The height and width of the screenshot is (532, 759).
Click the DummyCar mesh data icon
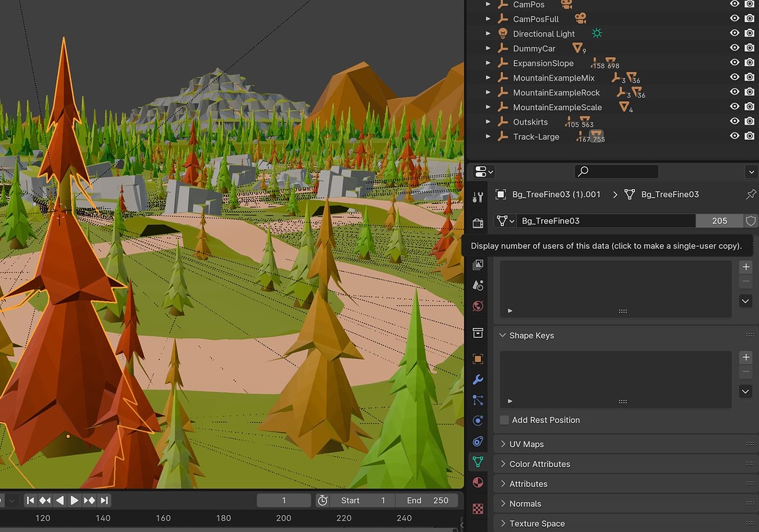[577, 48]
